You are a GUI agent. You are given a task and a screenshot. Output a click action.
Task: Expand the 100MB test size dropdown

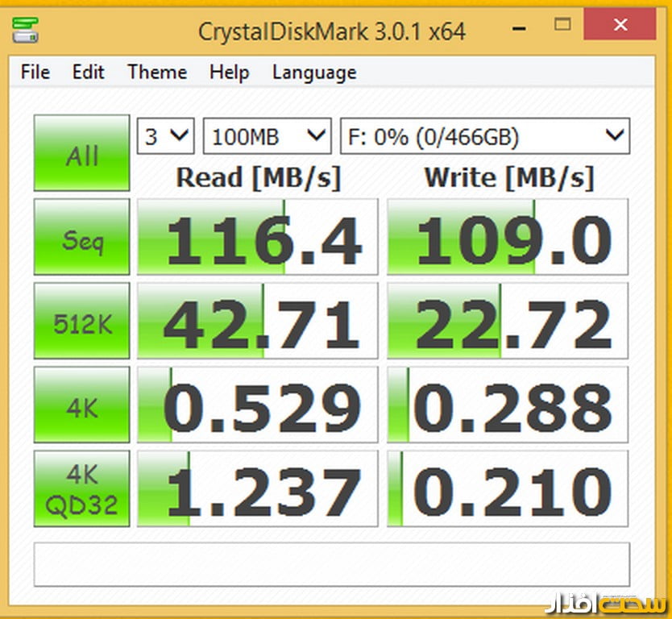(267, 135)
